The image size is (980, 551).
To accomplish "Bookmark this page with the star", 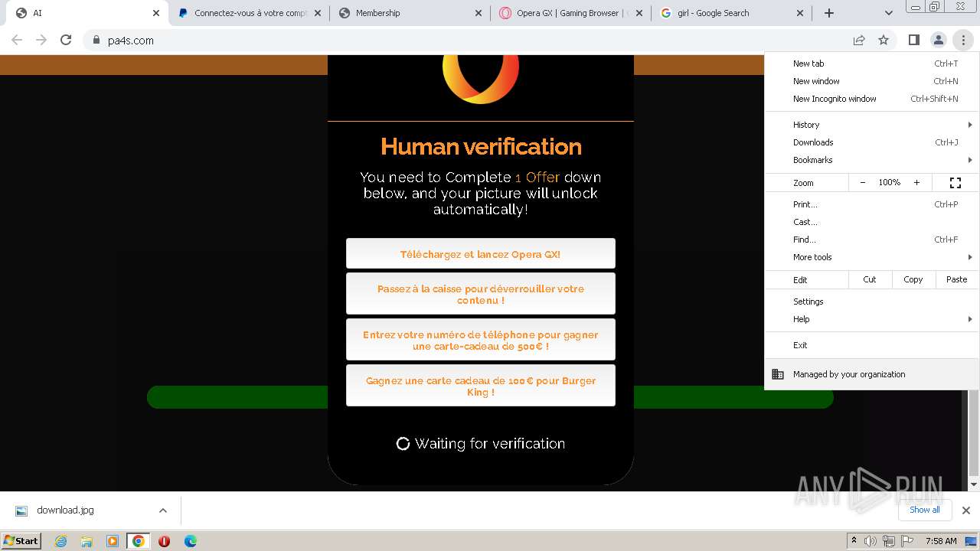I will click(884, 40).
